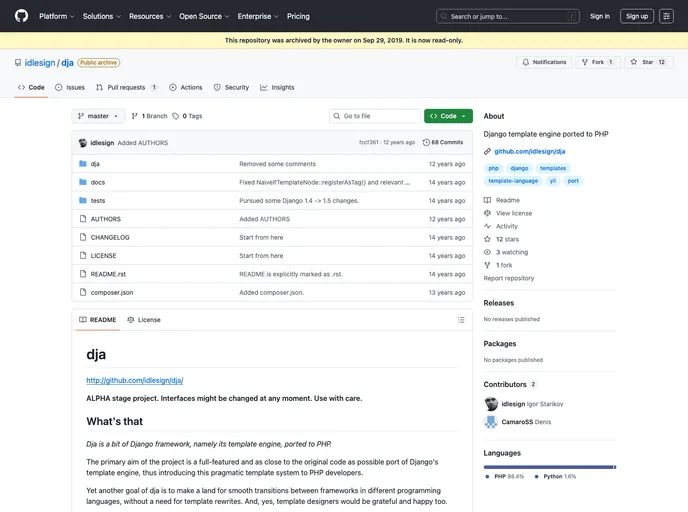The height and width of the screenshot is (512, 688).
Task: Expand the Open Source header menu
Action: coord(204,16)
